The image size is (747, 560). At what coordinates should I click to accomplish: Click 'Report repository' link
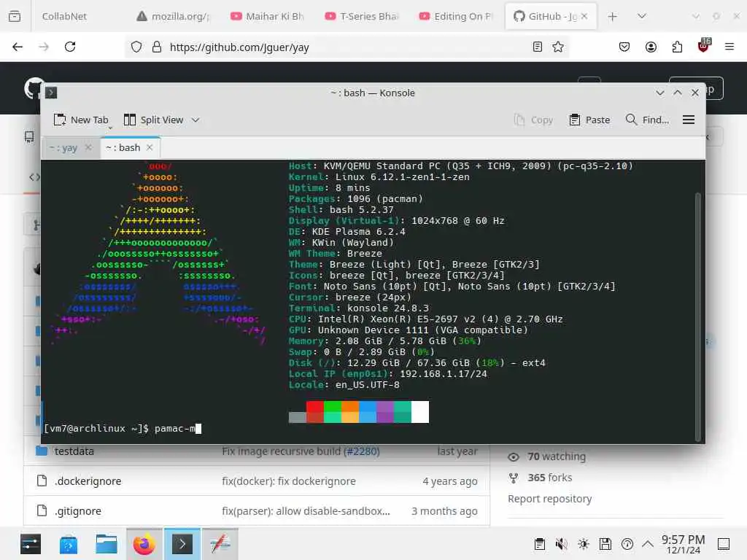click(550, 499)
